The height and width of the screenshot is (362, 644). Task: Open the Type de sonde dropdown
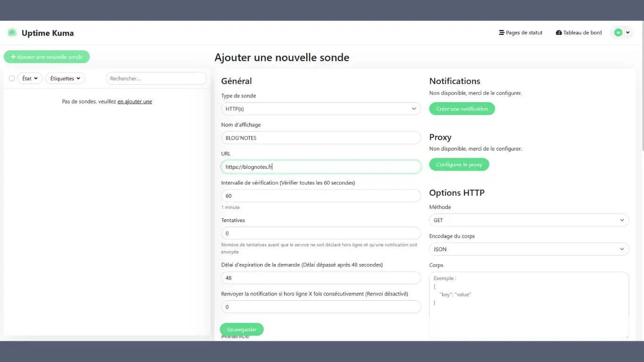coord(321,108)
